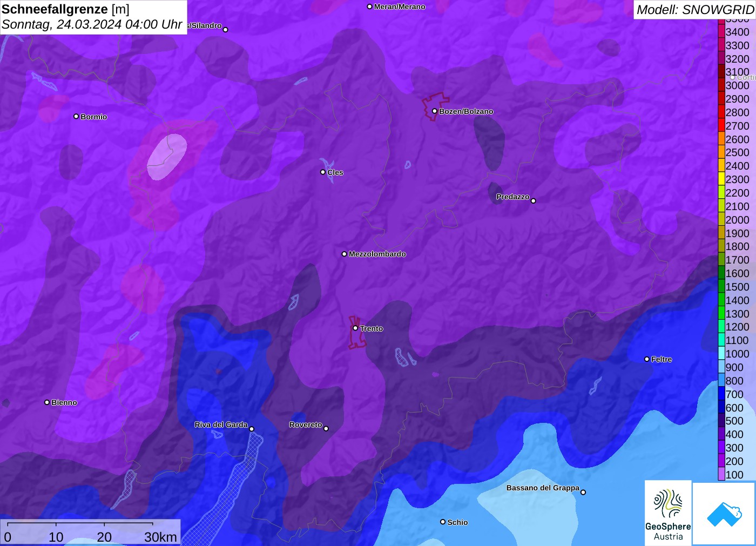The image size is (756, 546).
Task: Select the 2800 red legend swatch
Action: coord(721,112)
